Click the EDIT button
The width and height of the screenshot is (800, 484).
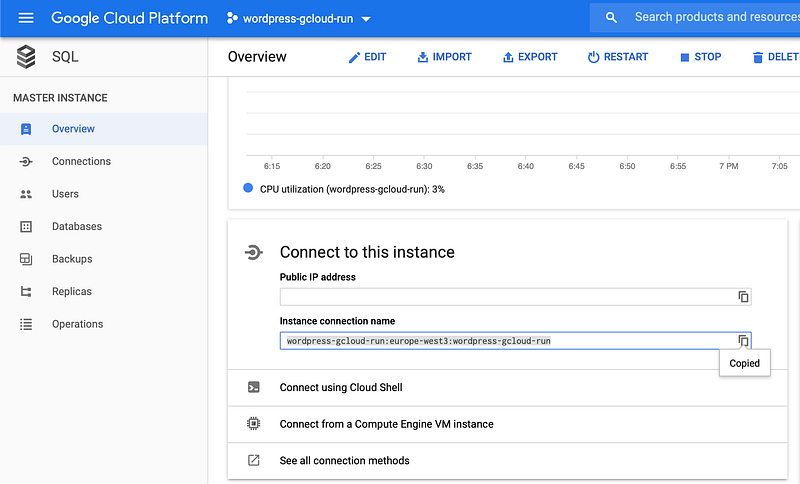click(x=367, y=57)
